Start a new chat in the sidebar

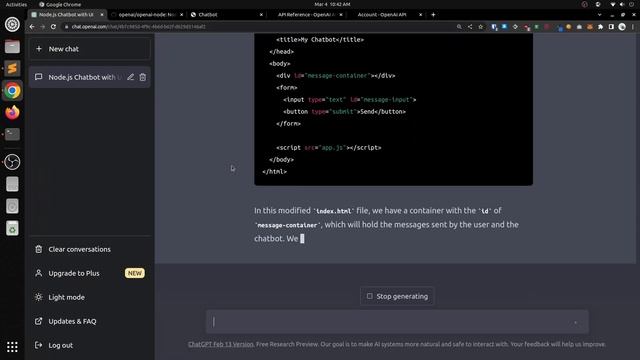coord(90,49)
